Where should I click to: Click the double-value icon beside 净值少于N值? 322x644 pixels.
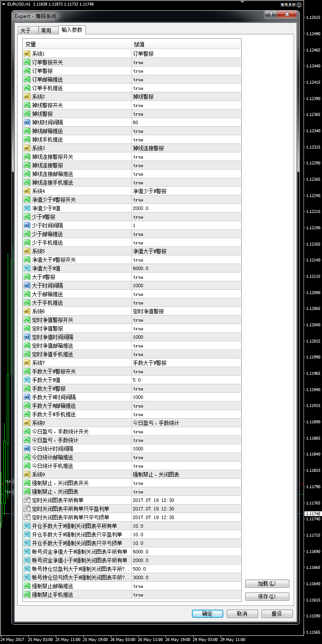(x=27, y=208)
